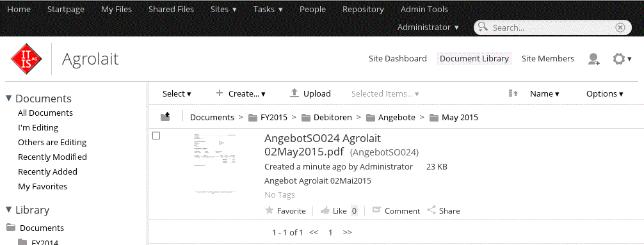This screenshot has width=644, height=245.
Task: Clear the search box with X icon
Action: [620, 28]
